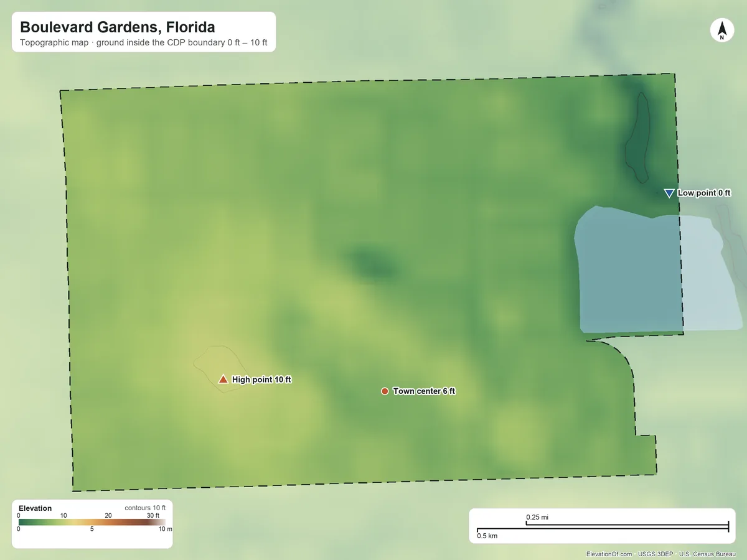Click the 'Elevation' legend heading
Image resolution: width=747 pixels, height=560 pixels.
pyautogui.click(x=35, y=508)
